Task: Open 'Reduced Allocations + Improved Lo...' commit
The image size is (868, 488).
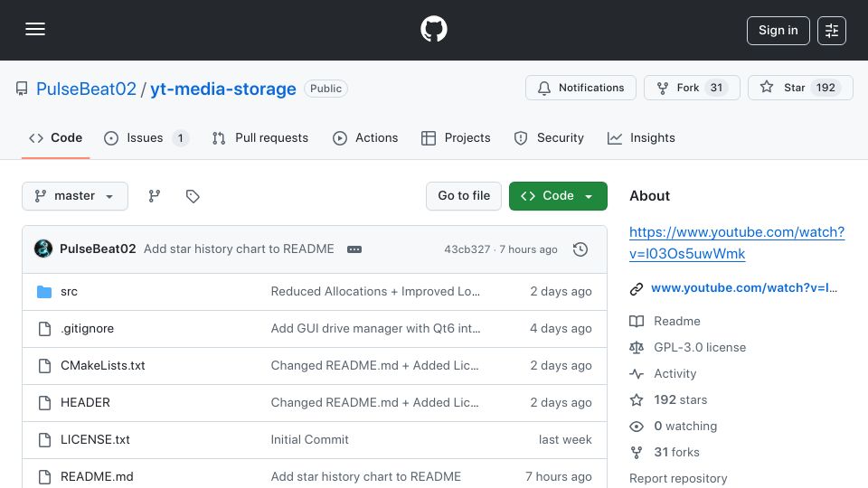Action: pos(375,292)
